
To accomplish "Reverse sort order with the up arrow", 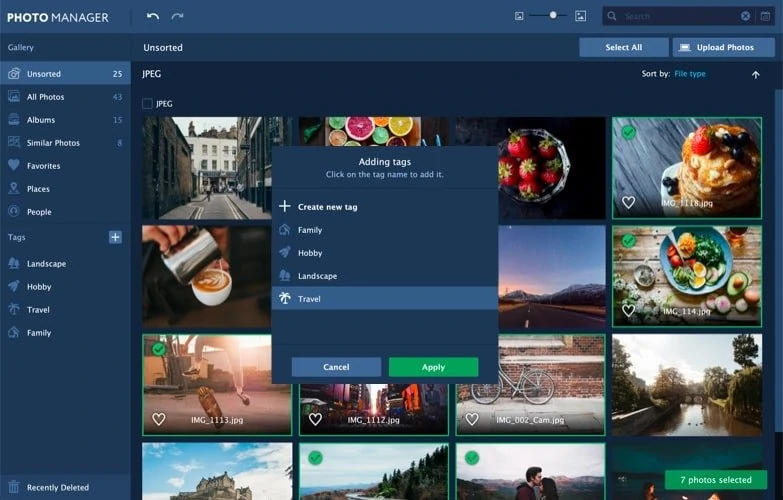I will (x=756, y=74).
